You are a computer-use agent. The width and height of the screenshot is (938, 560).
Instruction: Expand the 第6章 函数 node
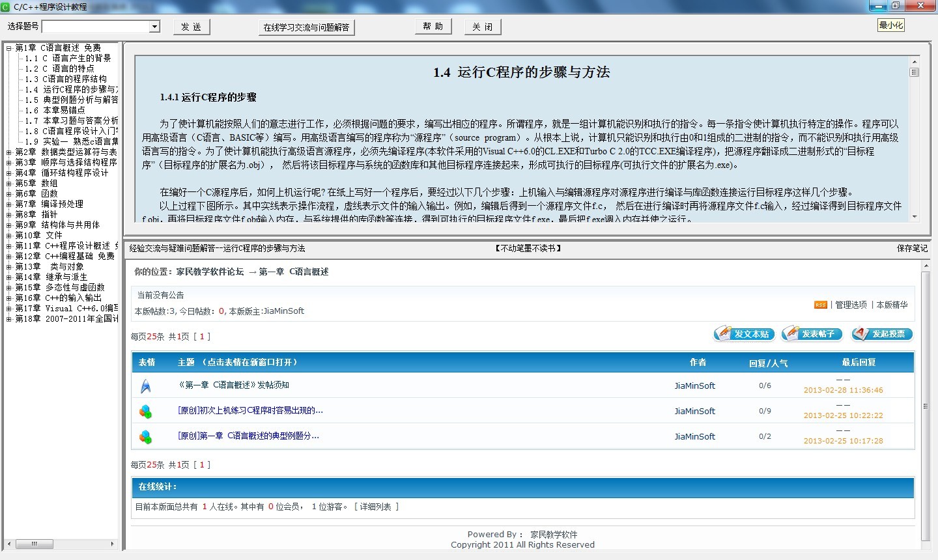[8, 193]
